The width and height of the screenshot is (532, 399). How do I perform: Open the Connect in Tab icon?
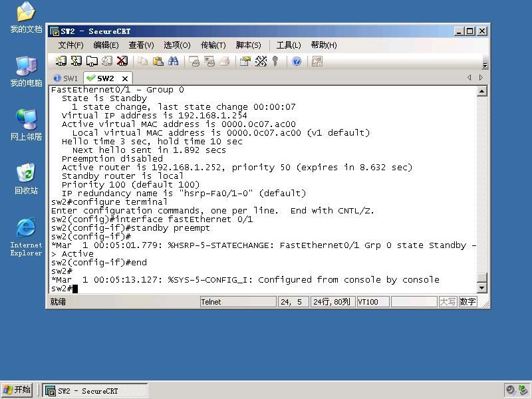point(92,61)
